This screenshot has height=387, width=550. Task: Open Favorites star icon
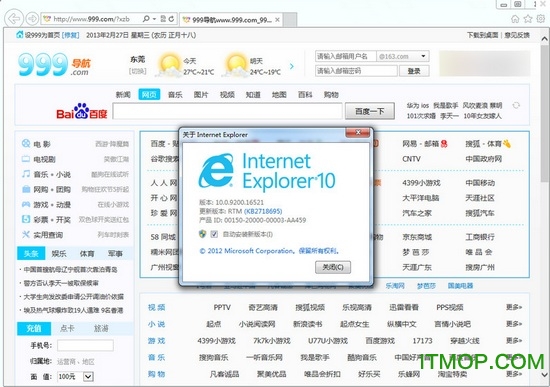click(x=528, y=19)
